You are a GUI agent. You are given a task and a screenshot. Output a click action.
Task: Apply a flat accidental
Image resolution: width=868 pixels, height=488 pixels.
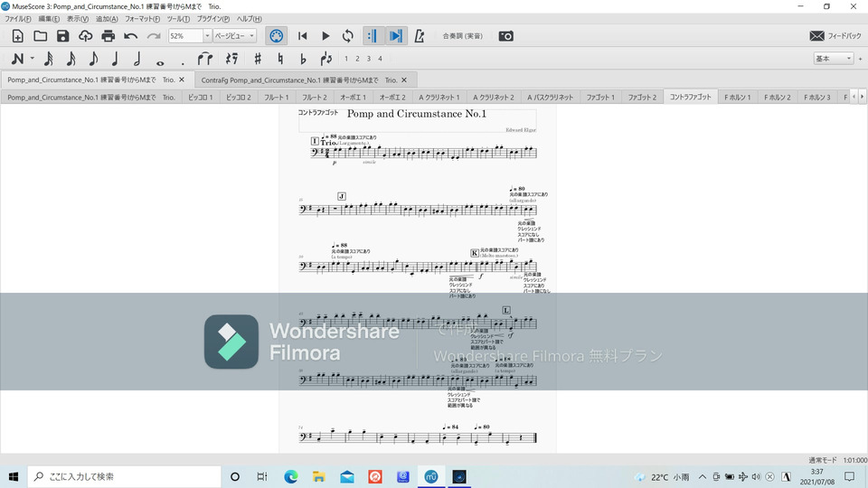[303, 59]
